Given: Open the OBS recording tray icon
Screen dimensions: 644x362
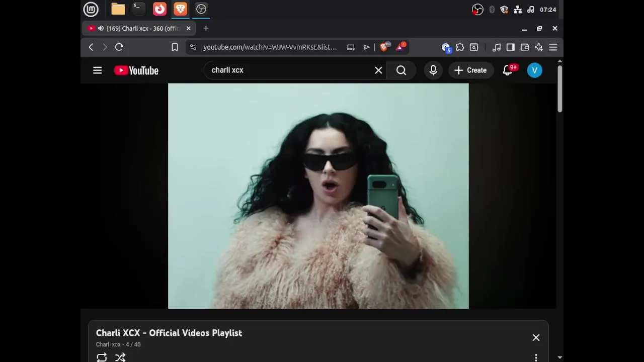Looking at the screenshot, I should (x=477, y=10).
